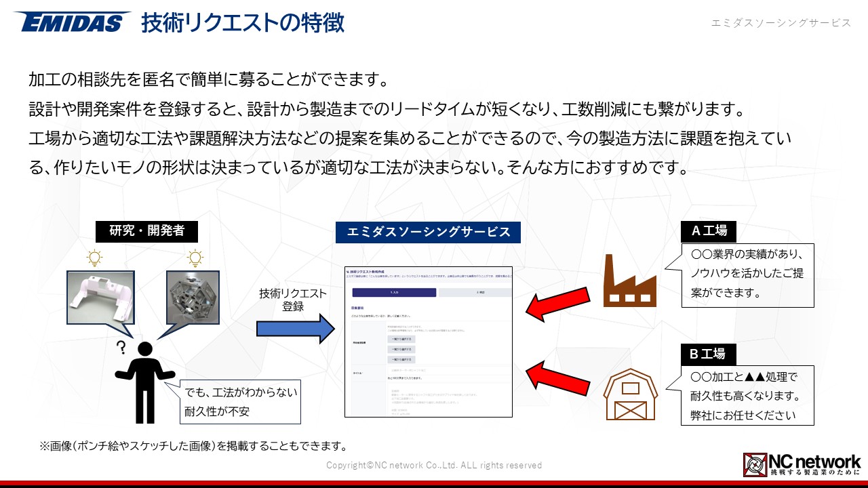Image resolution: width=868 pixels, height=488 pixels.
Task: Click the 研究・開発者 black label
Action: 146,230
